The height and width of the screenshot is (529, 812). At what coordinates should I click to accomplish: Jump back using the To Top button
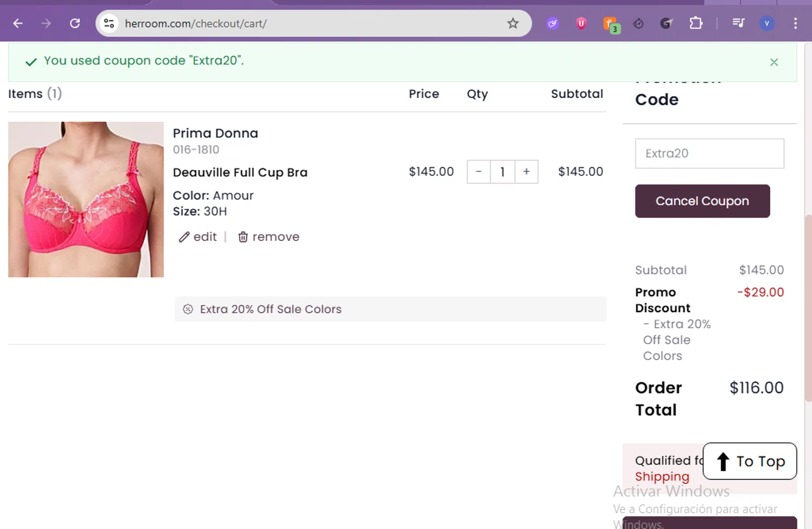point(750,461)
